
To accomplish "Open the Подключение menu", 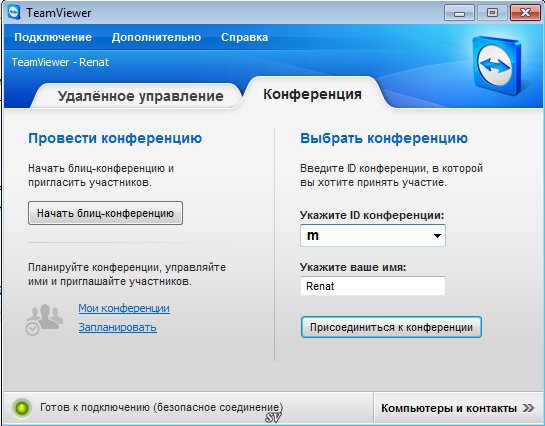I will (53, 37).
